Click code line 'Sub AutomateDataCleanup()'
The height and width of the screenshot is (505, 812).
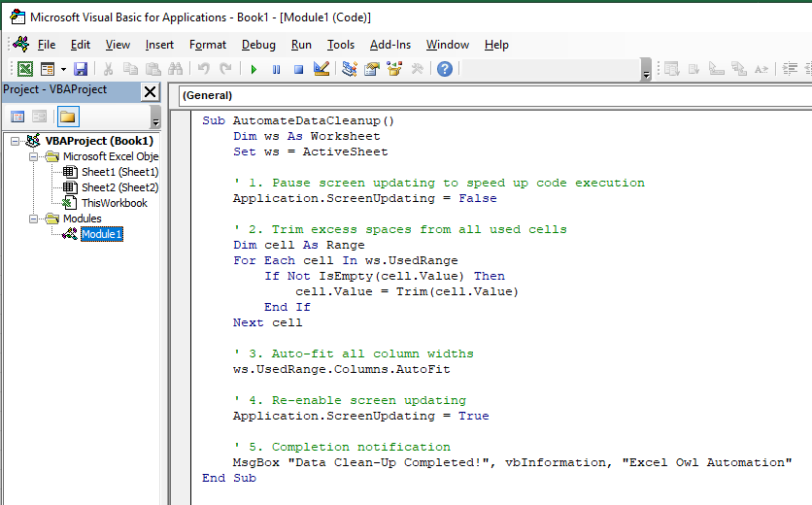[x=298, y=120]
